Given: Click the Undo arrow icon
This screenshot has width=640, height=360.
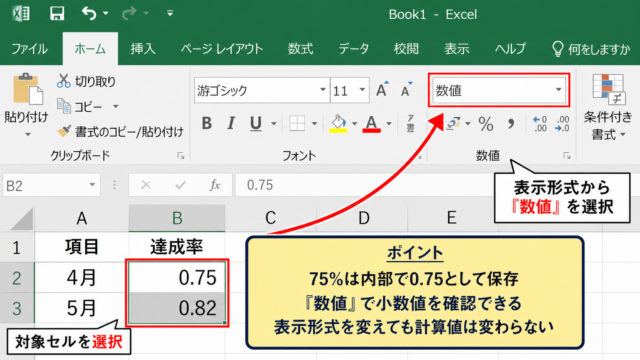Looking at the screenshot, I should click(x=89, y=13).
